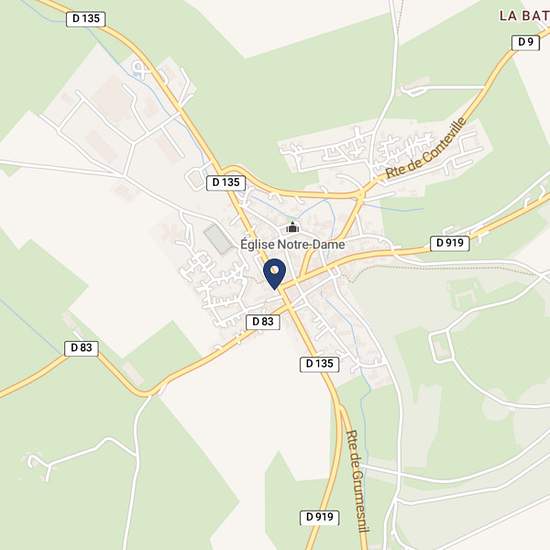Screen dimensions: 550x550
Task: Select the D 919 shield near the east road
Action: click(450, 243)
